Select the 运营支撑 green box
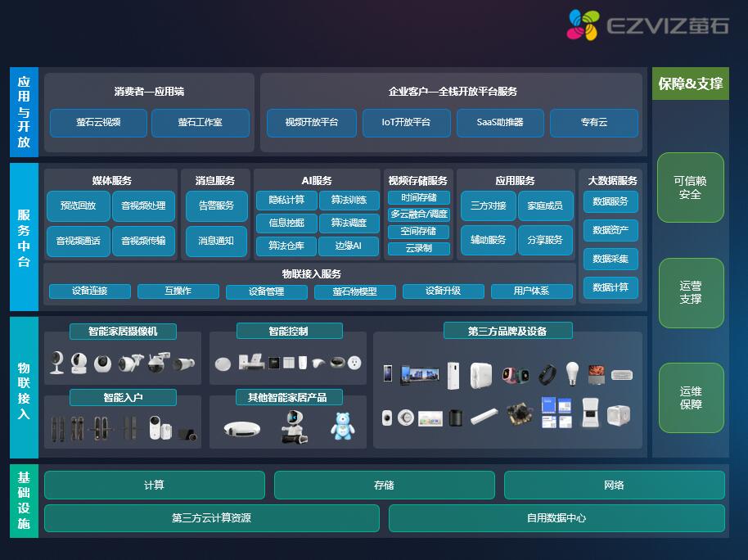This screenshot has width=748, height=560. click(x=692, y=293)
